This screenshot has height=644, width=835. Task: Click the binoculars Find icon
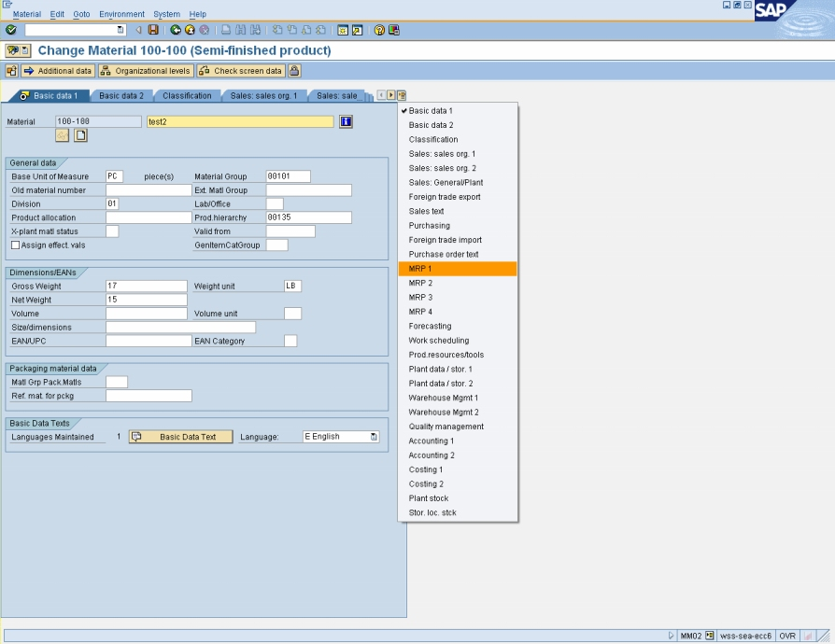(241, 30)
